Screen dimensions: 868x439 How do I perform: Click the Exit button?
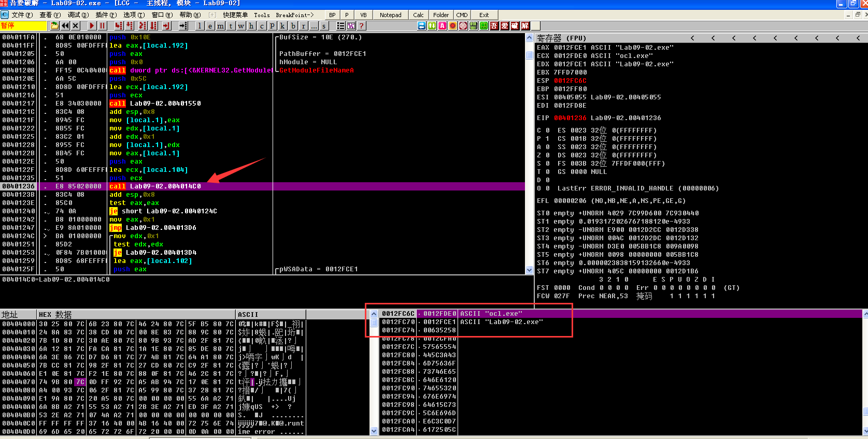pyautogui.click(x=484, y=15)
